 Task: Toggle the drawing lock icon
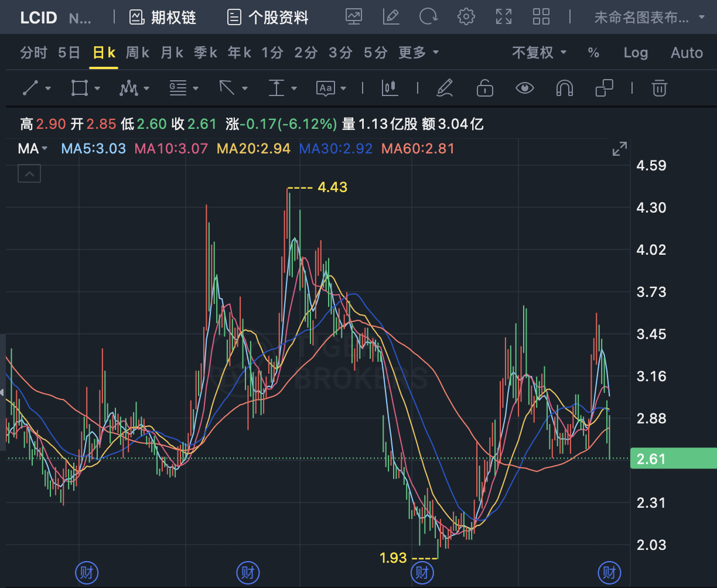click(x=484, y=88)
